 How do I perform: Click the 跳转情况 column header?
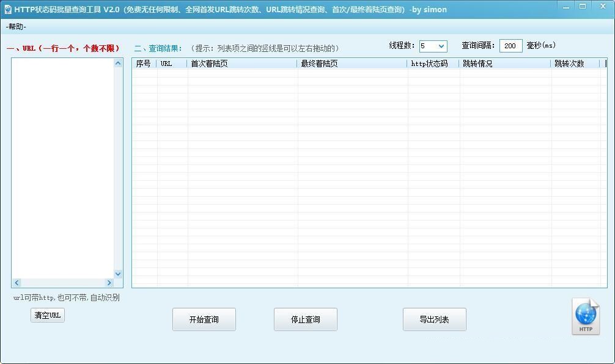(505, 64)
